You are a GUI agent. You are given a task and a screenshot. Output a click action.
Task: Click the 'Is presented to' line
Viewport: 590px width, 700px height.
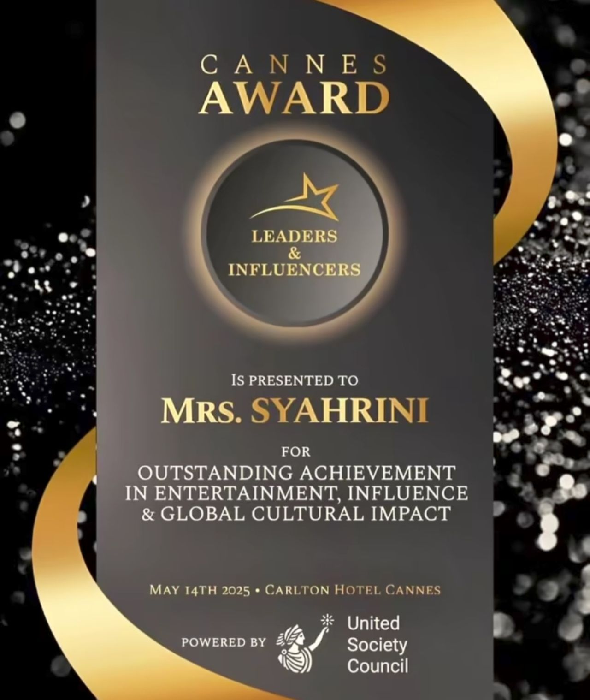pos(294,380)
